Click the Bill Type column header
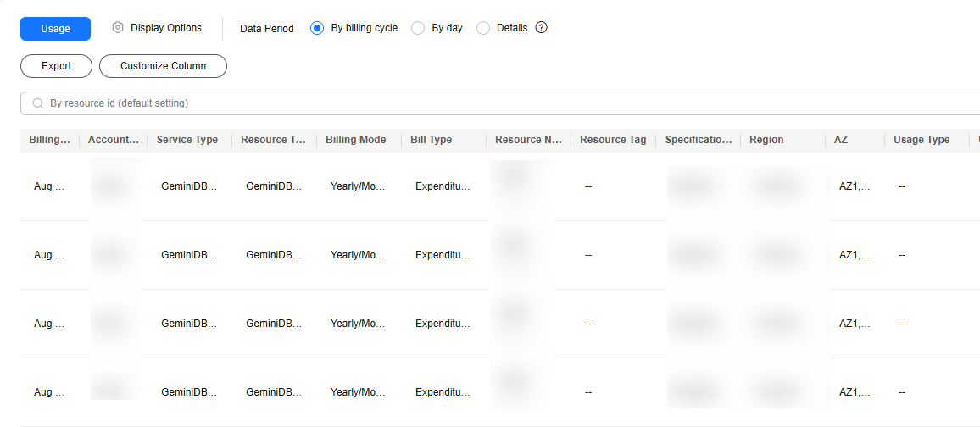 432,140
